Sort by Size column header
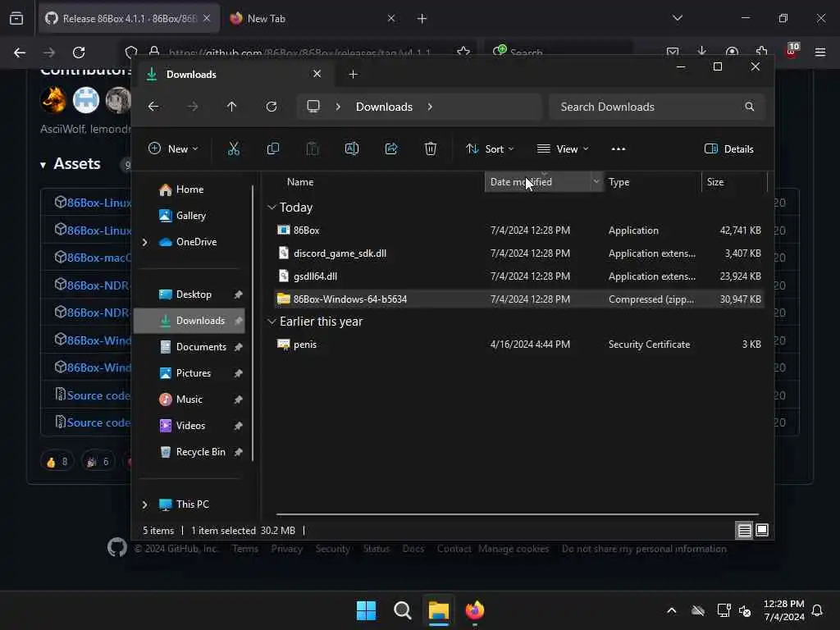840x630 pixels. click(x=734, y=182)
